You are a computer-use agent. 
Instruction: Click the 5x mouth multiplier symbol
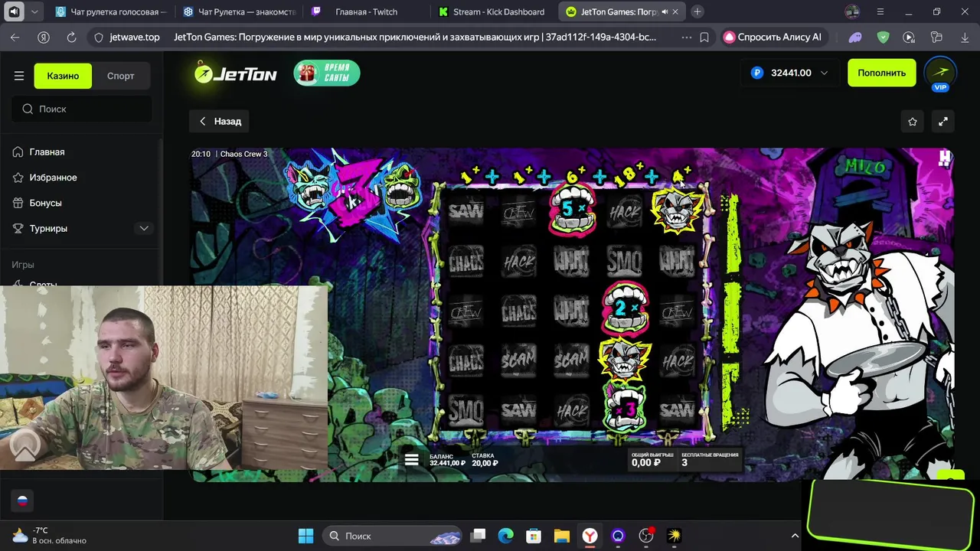[x=571, y=209]
